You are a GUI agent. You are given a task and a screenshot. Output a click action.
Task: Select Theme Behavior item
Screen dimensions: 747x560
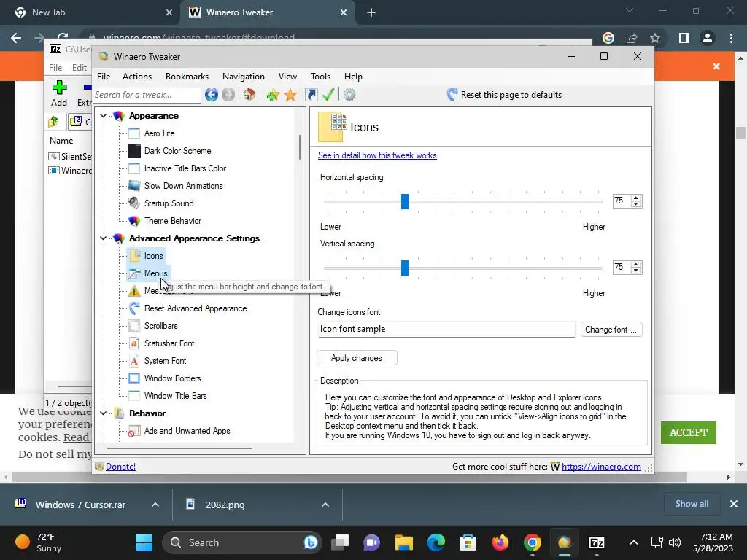(x=173, y=221)
